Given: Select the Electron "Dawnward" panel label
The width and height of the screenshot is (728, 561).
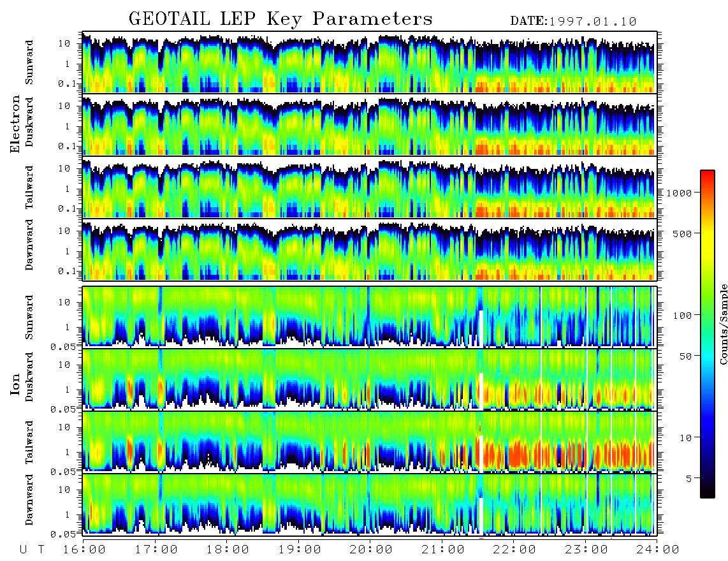Looking at the screenshot, I should pyautogui.click(x=30, y=245).
